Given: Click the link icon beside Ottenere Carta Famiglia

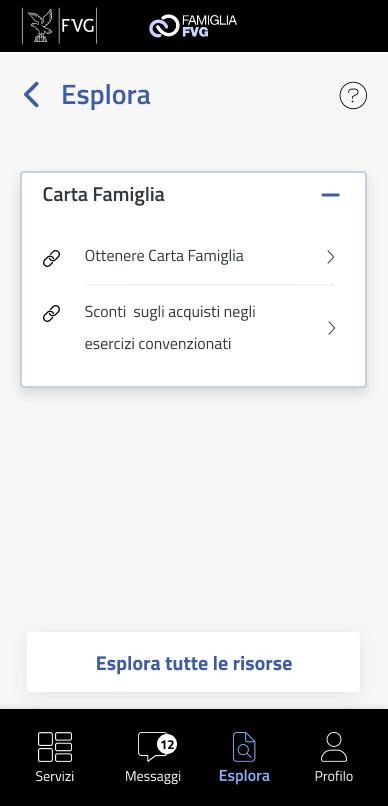Looking at the screenshot, I should [51, 259].
